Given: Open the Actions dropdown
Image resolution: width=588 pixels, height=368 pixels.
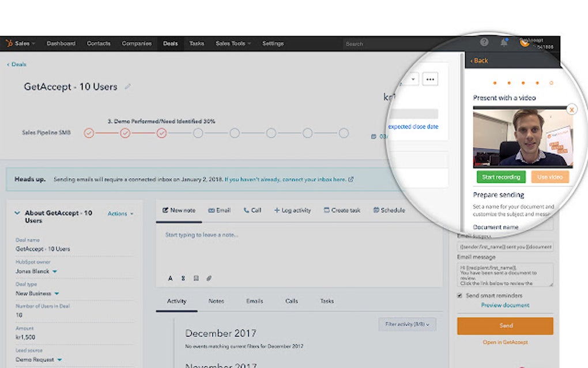Looking at the screenshot, I should coord(120,213).
